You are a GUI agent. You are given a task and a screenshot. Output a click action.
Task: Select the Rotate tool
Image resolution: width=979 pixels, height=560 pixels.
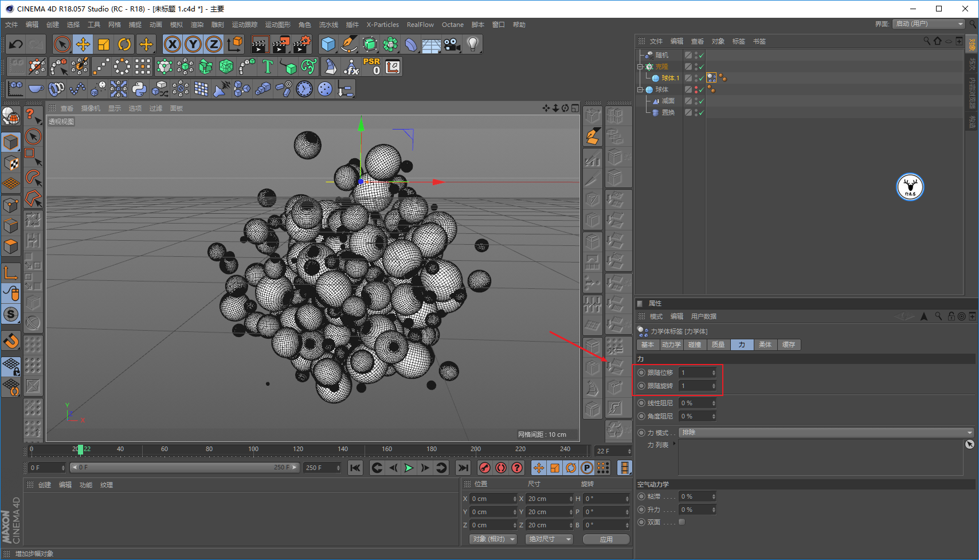(124, 44)
